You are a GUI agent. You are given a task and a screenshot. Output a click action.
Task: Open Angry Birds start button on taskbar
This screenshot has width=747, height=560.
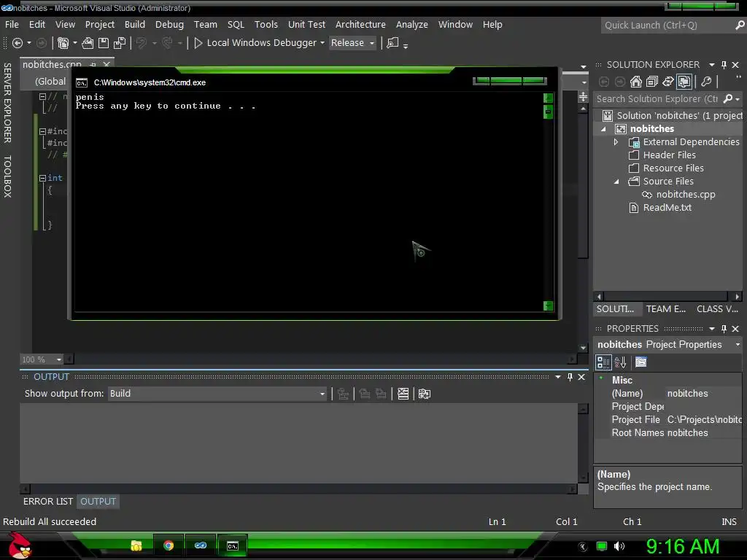pyautogui.click(x=20, y=545)
